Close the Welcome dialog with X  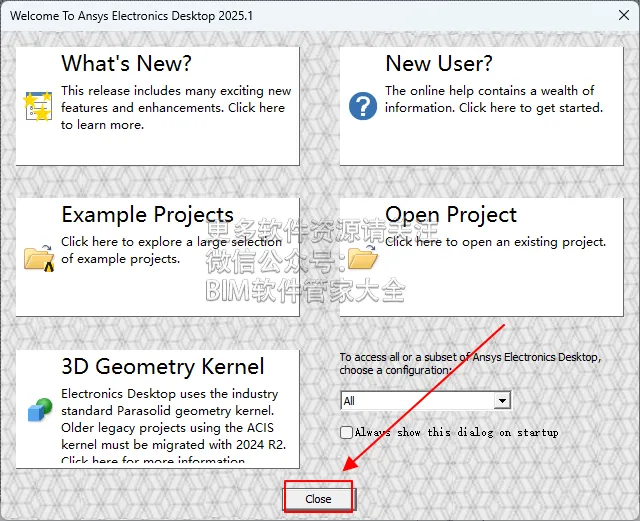tap(624, 15)
